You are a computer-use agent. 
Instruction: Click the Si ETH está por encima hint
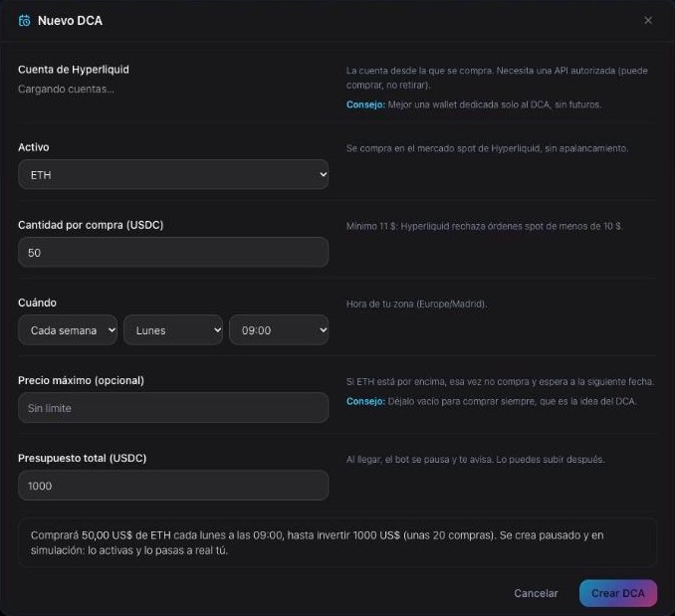(x=500, y=381)
